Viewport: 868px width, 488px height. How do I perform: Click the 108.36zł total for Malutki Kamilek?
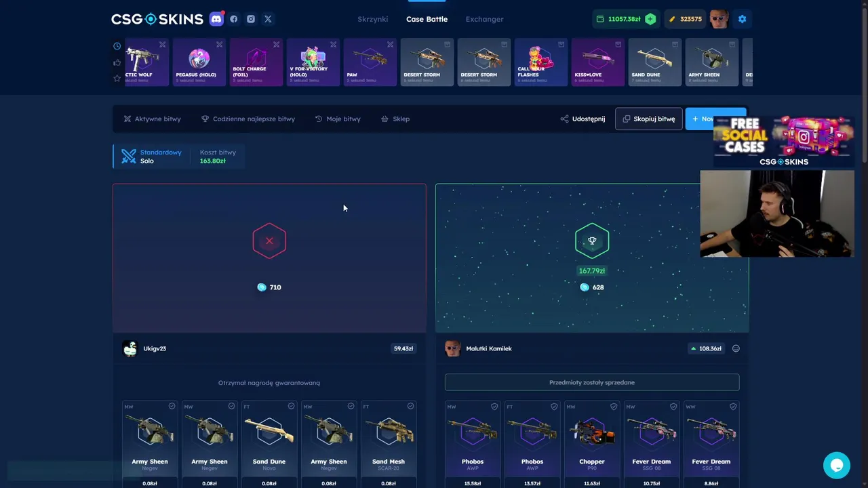click(x=705, y=348)
